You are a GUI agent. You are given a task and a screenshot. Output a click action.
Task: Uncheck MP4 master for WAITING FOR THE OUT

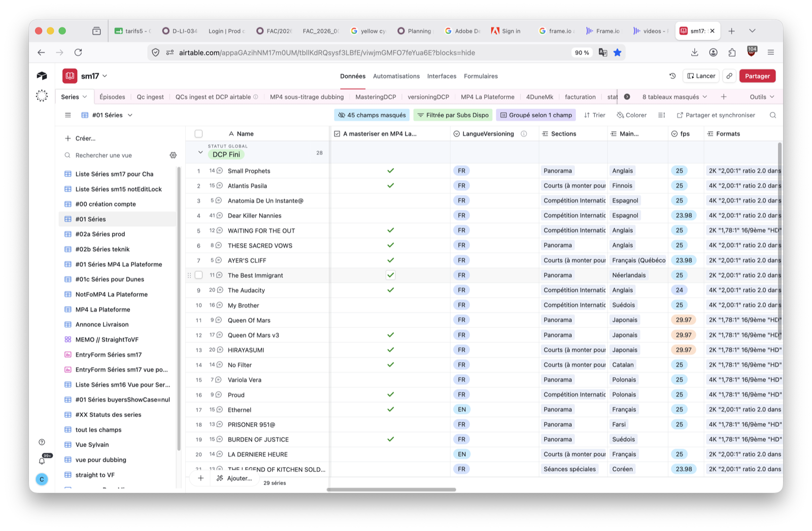pyautogui.click(x=390, y=230)
